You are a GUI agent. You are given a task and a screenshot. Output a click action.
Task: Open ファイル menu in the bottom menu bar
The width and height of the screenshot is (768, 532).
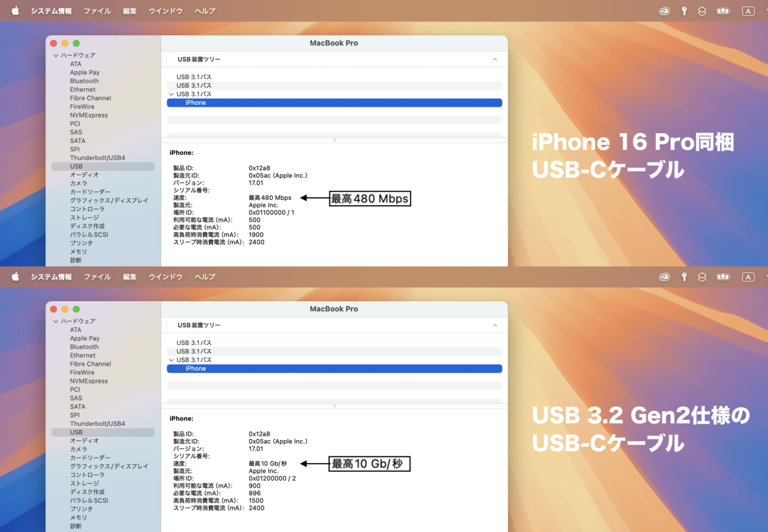pos(97,277)
